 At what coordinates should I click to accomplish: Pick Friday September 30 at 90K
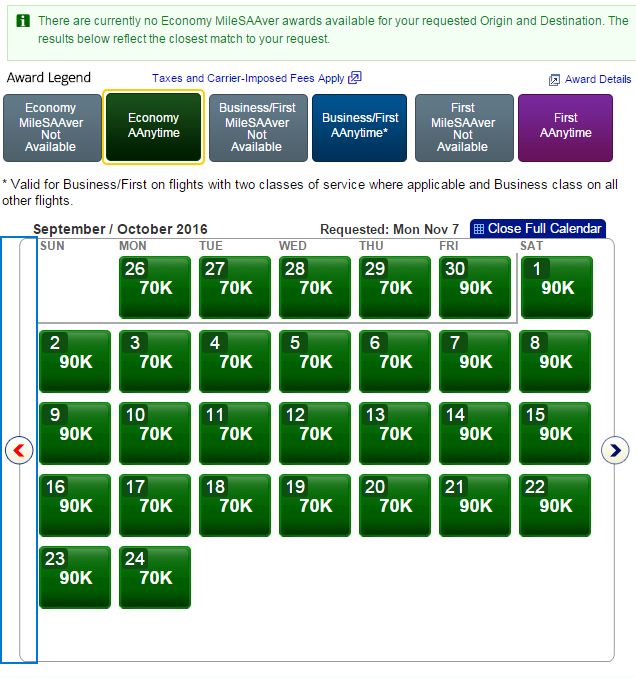(475, 287)
